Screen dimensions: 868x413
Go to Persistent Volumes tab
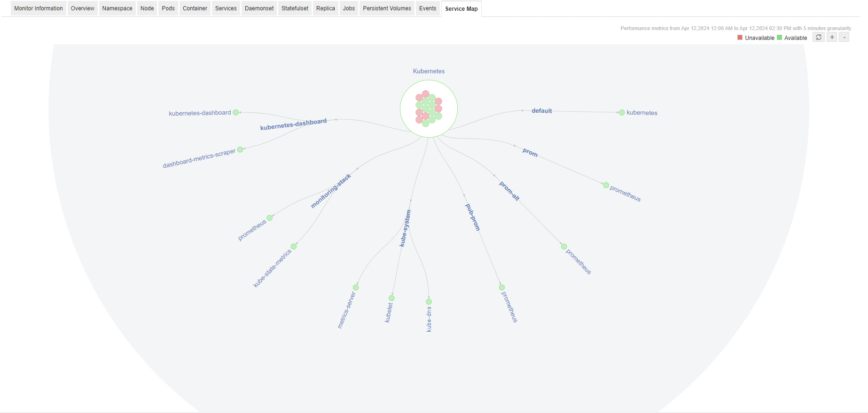tap(387, 8)
